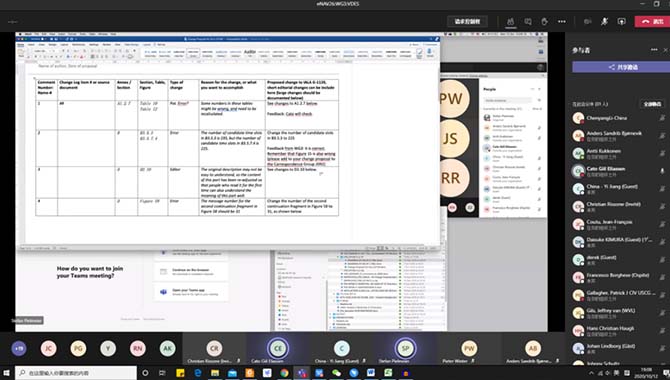Open the Windows Start menu

(6, 373)
